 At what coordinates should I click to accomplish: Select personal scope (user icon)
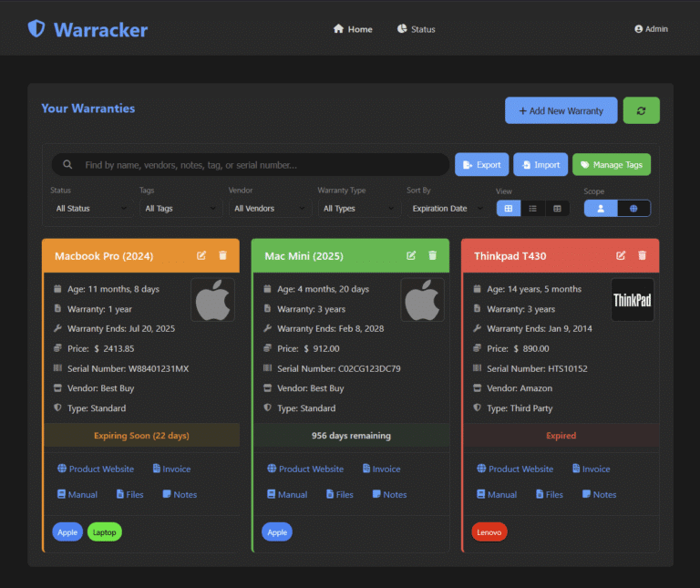601,209
